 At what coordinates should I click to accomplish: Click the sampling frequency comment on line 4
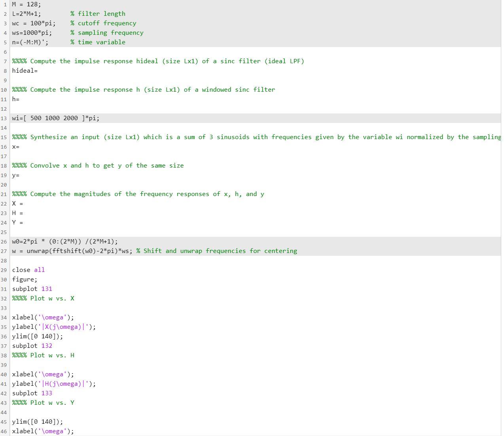106,32
